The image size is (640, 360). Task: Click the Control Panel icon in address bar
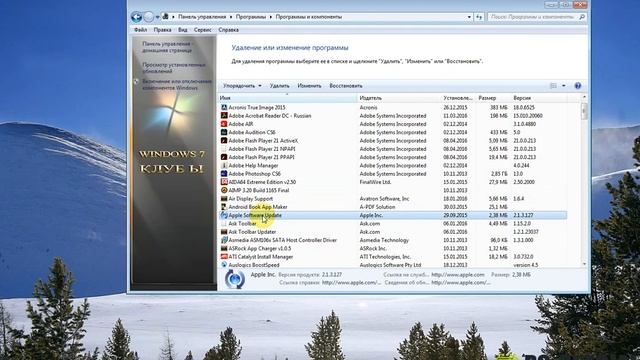coord(165,17)
